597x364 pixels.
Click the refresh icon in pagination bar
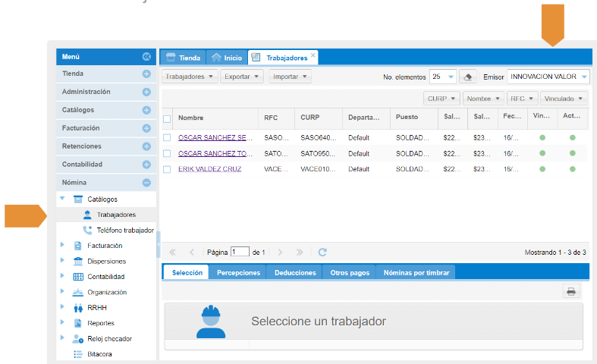(x=322, y=252)
